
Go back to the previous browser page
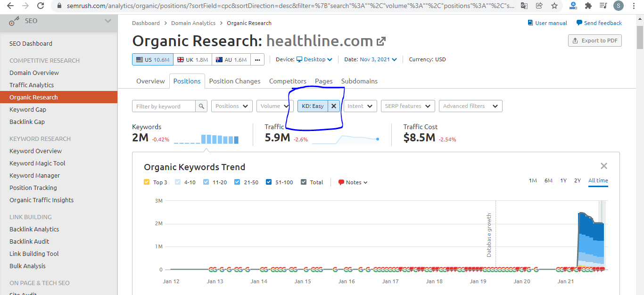pyautogui.click(x=10, y=6)
